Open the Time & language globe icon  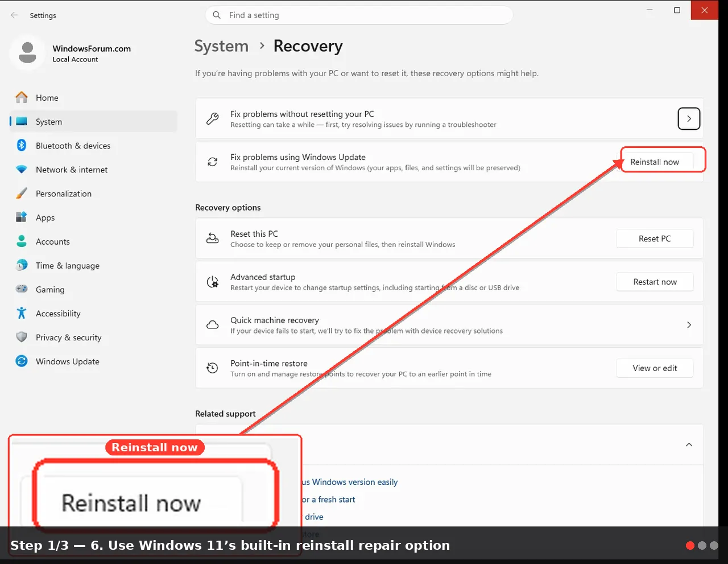[22, 265]
